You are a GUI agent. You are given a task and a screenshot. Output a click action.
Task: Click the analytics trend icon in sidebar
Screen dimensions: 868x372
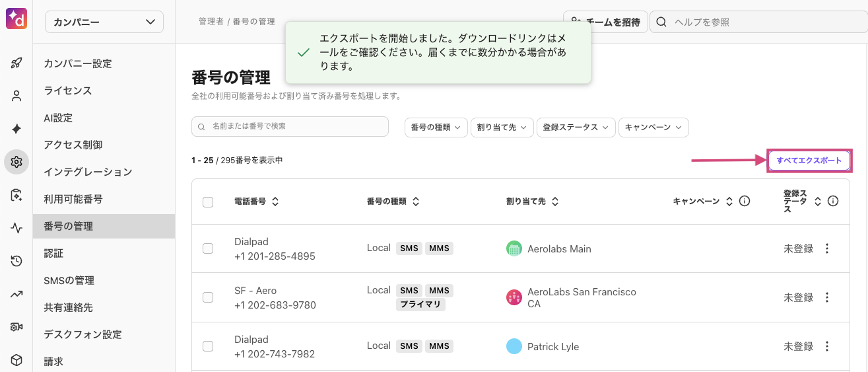tap(17, 294)
